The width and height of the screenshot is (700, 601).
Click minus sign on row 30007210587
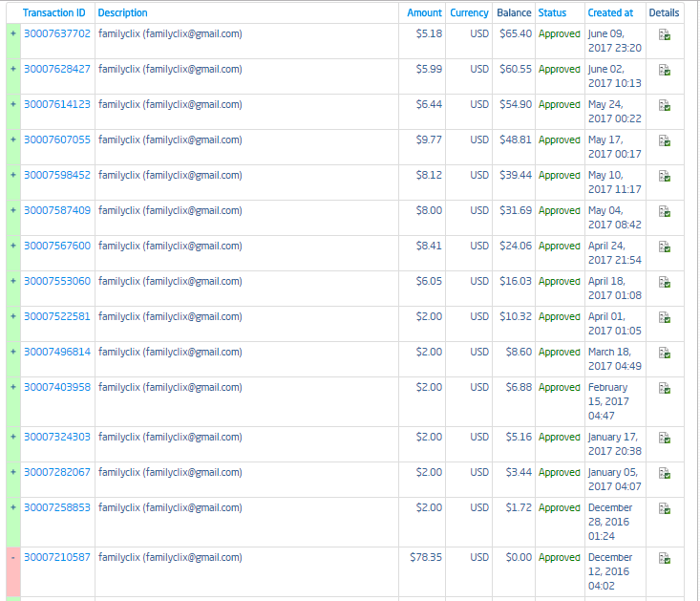[13, 557]
